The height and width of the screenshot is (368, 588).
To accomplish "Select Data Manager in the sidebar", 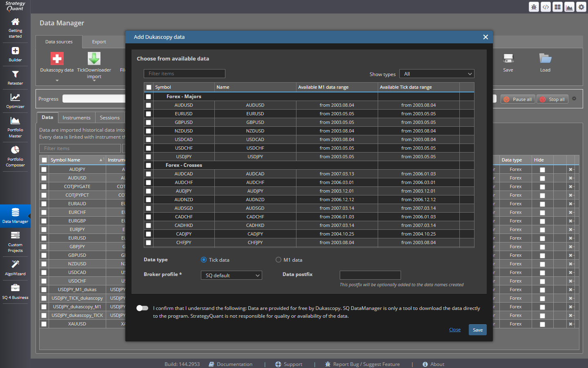I will click(15, 216).
